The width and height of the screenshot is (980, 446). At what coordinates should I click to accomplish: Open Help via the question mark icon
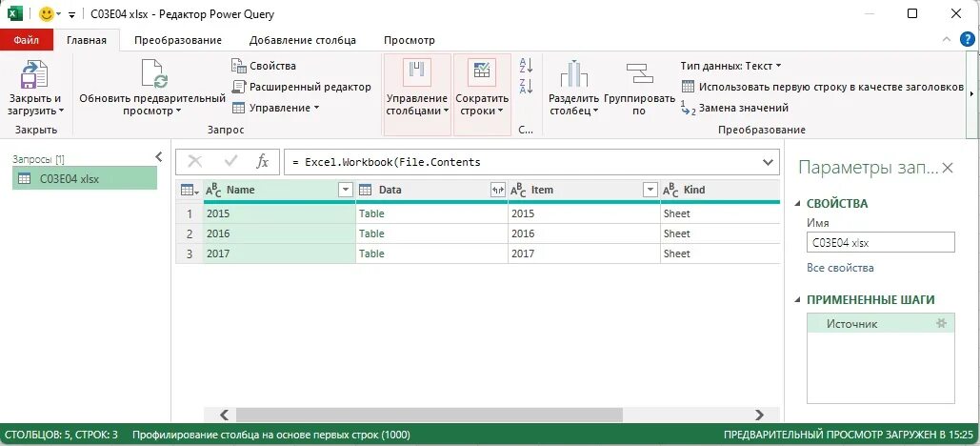click(967, 39)
